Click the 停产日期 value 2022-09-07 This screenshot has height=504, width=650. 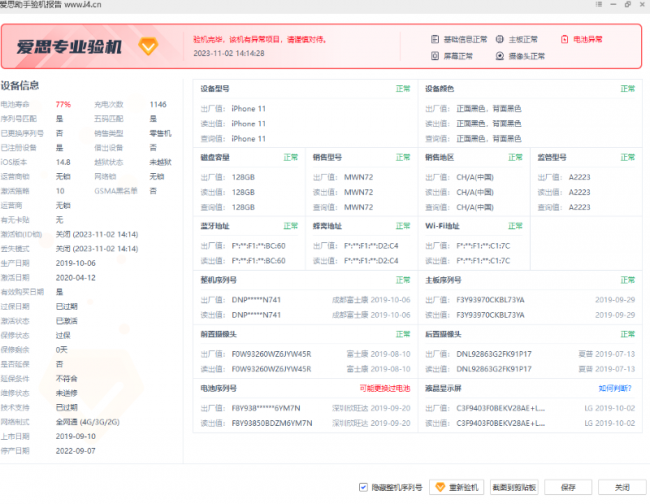pos(75,451)
